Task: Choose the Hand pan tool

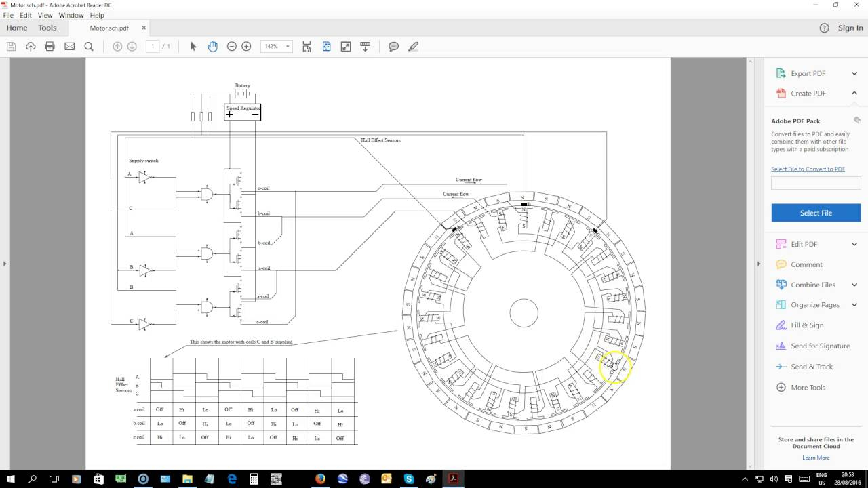Action: [x=212, y=46]
